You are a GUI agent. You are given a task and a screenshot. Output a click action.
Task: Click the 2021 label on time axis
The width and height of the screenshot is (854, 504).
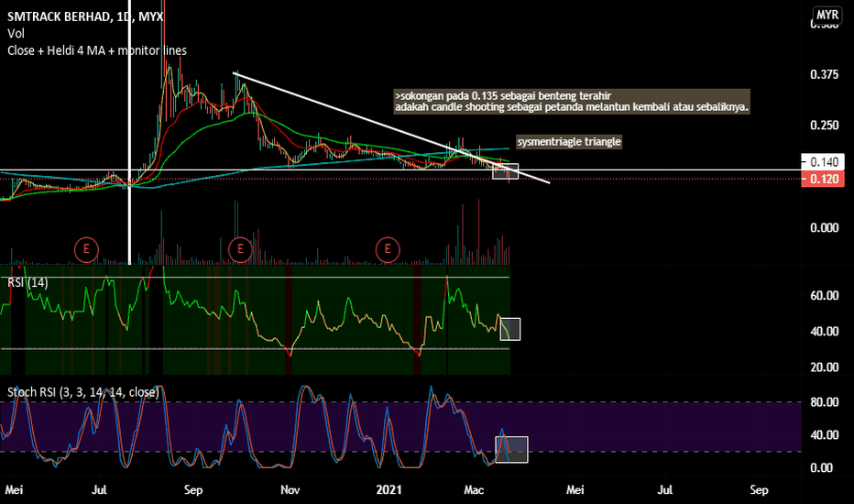pos(389,490)
